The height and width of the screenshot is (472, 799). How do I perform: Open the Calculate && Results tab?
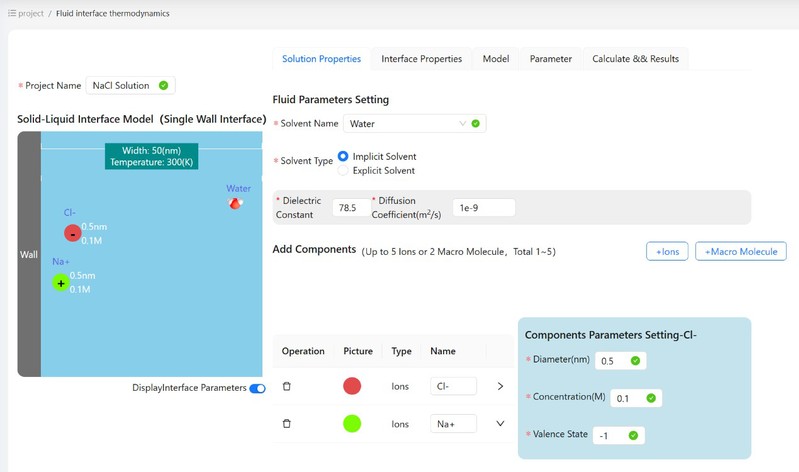pyautogui.click(x=635, y=59)
